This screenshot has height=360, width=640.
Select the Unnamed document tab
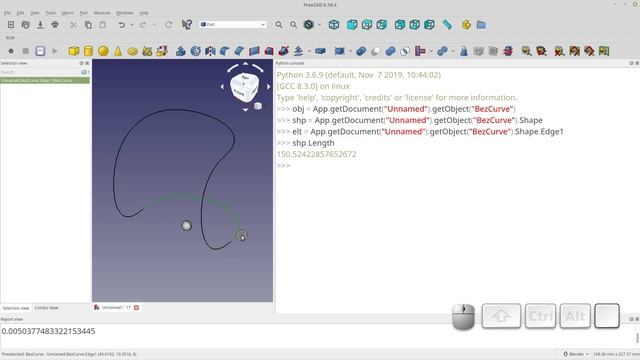pos(116,307)
